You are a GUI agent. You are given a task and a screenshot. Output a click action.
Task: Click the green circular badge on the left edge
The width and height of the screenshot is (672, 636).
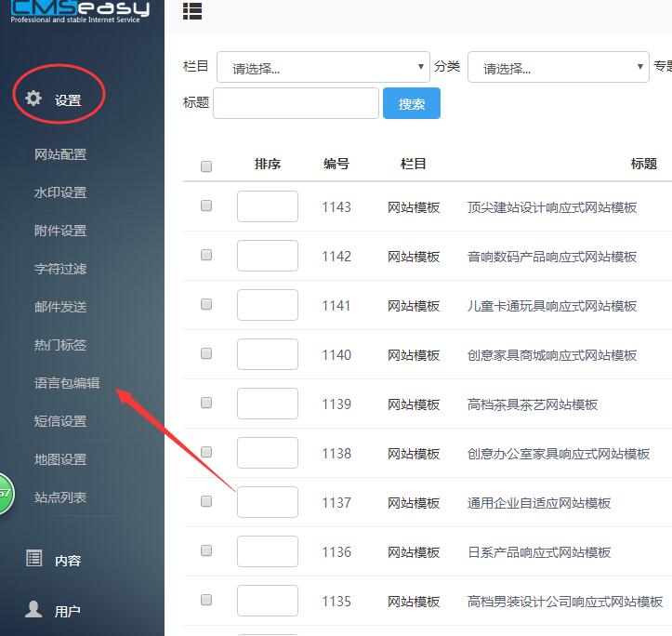pyautogui.click(x=5, y=493)
